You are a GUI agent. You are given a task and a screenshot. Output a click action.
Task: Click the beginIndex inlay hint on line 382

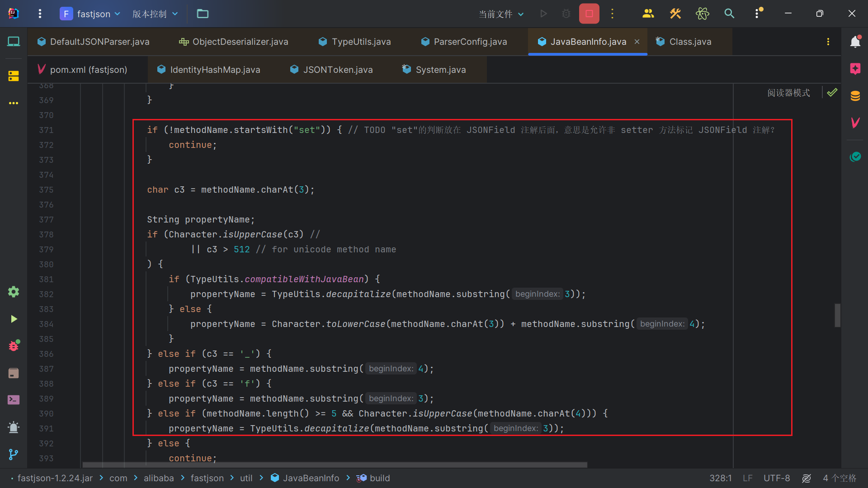coord(538,294)
